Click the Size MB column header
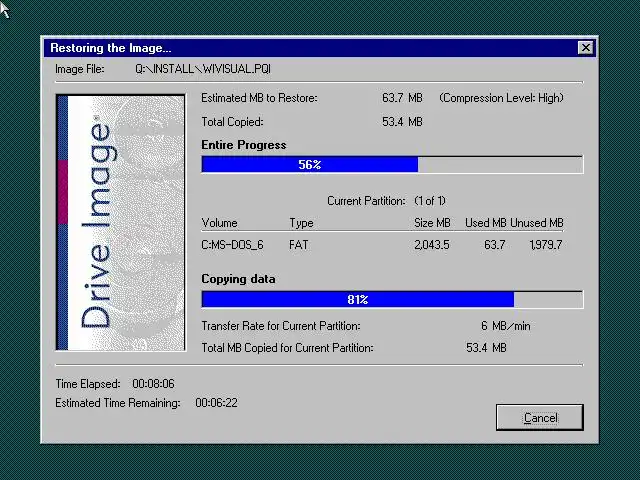Screen dimensions: 640x480 [432, 223]
